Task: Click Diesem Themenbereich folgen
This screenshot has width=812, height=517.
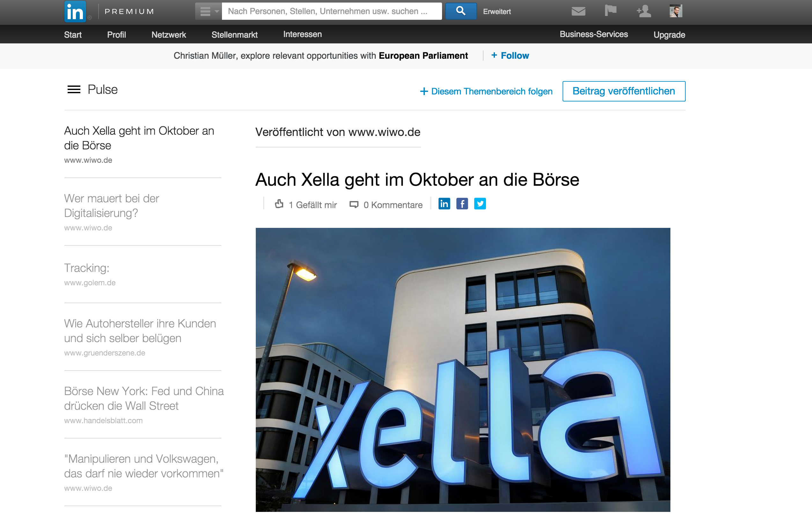Action: [486, 92]
